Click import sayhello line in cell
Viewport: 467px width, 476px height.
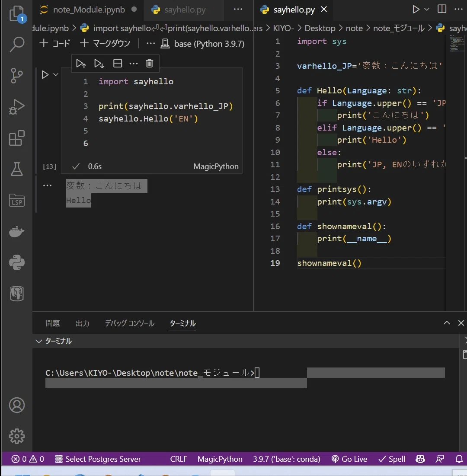[136, 82]
